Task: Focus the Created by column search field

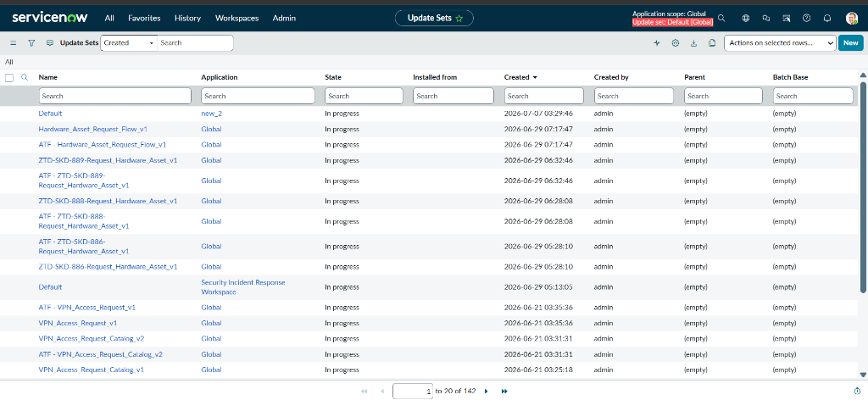Action: tap(634, 96)
